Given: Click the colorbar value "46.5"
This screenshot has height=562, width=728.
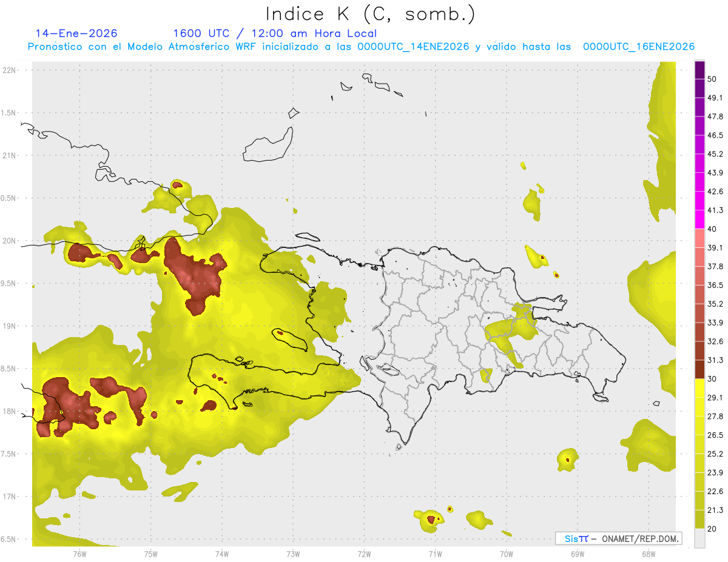Looking at the screenshot, I should tap(715, 135).
